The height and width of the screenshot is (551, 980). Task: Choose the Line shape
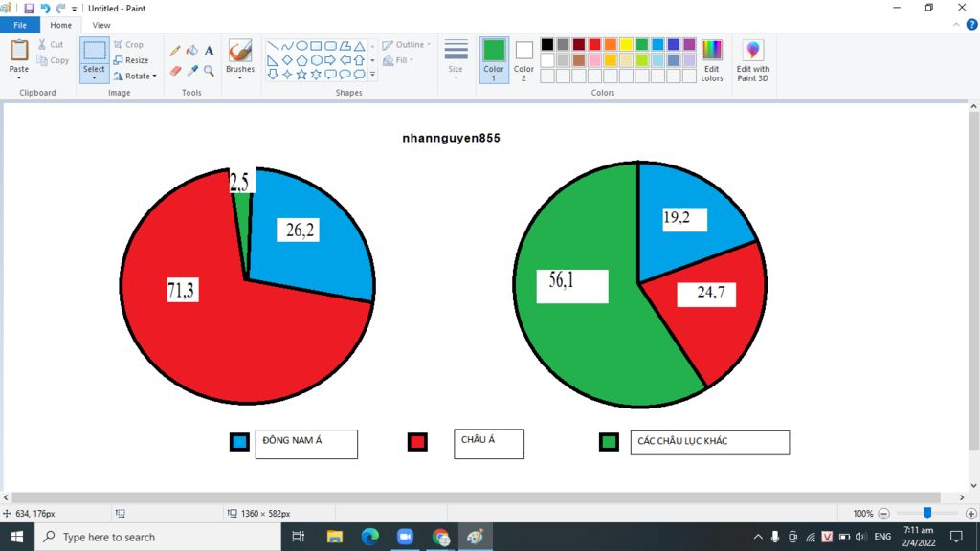pos(273,46)
